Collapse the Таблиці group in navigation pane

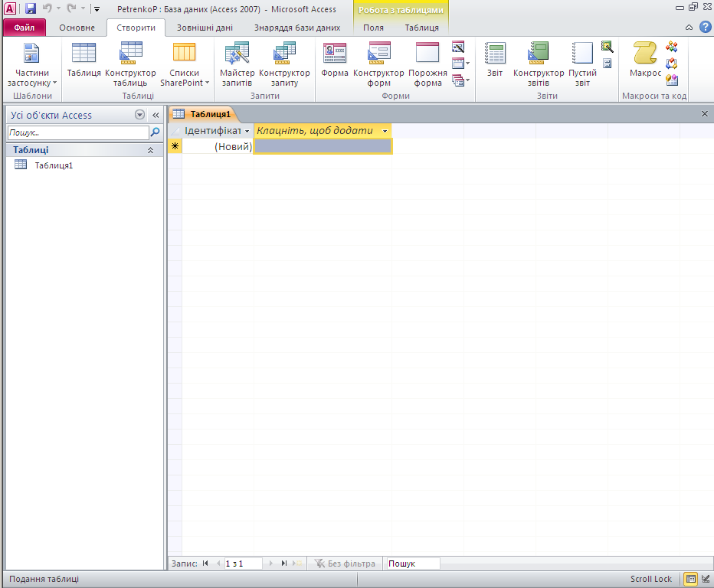tap(150, 151)
